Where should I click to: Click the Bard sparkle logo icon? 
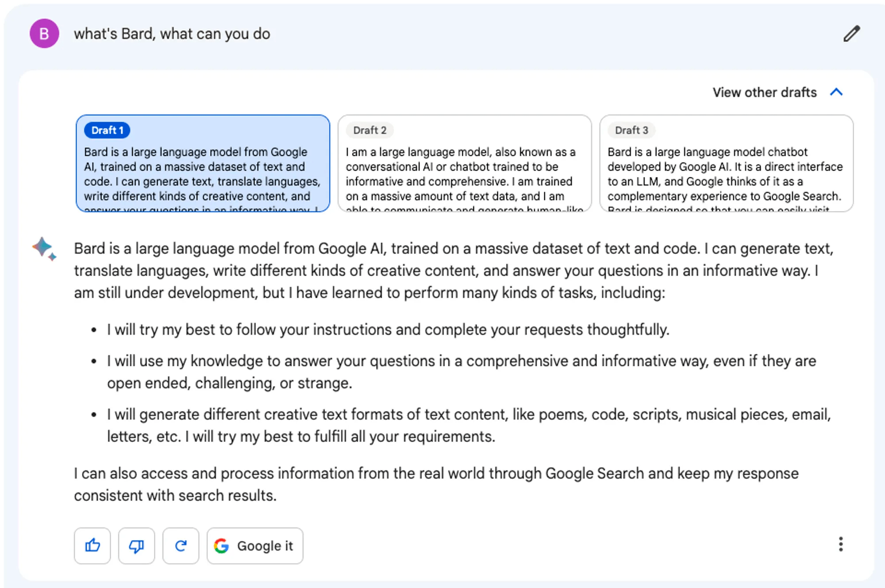pyautogui.click(x=44, y=249)
